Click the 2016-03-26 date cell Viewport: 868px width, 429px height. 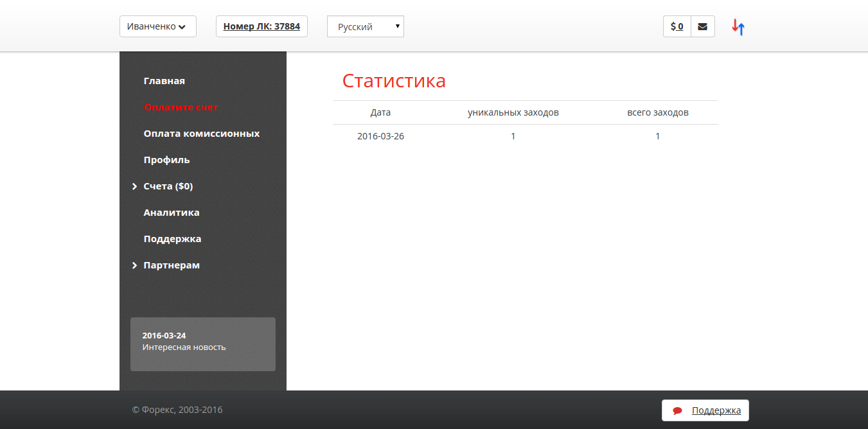380,136
